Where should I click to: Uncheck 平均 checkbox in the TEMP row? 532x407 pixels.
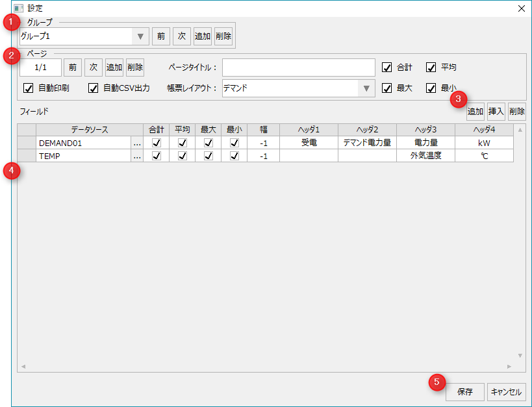(183, 156)
